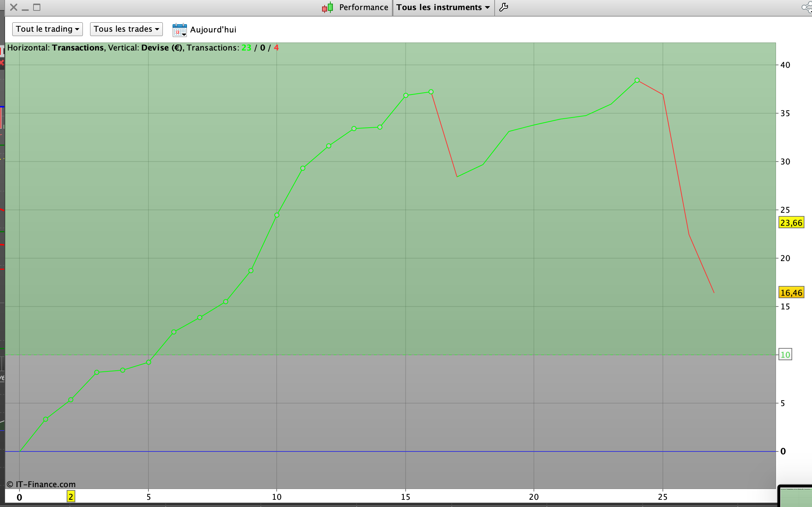812x507 pixels.
Task: Click the green 10 threshold label
Action: tap(785, 355)
